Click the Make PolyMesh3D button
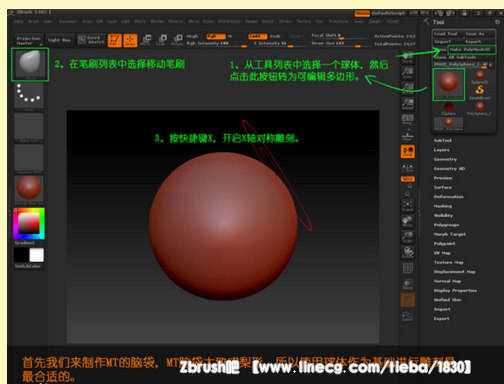The height and width of the screenshot is (384, 504). [471, 49]
